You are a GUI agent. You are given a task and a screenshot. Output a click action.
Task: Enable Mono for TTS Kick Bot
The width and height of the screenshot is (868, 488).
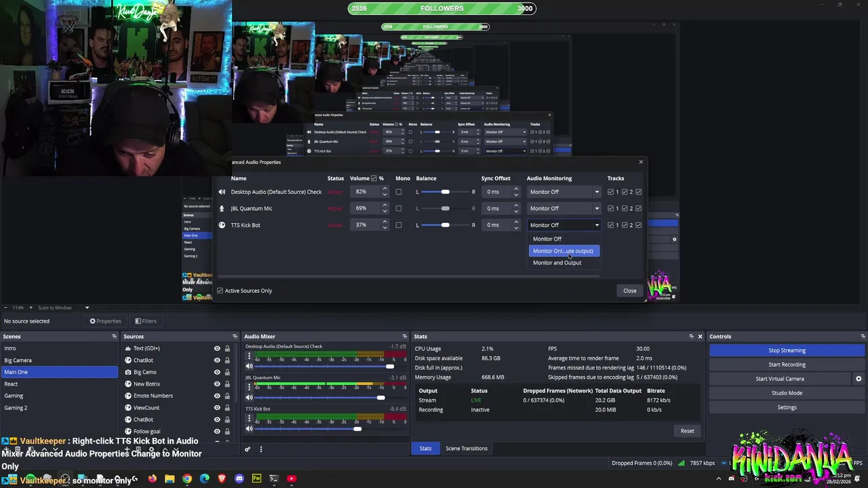click(399, 225)
